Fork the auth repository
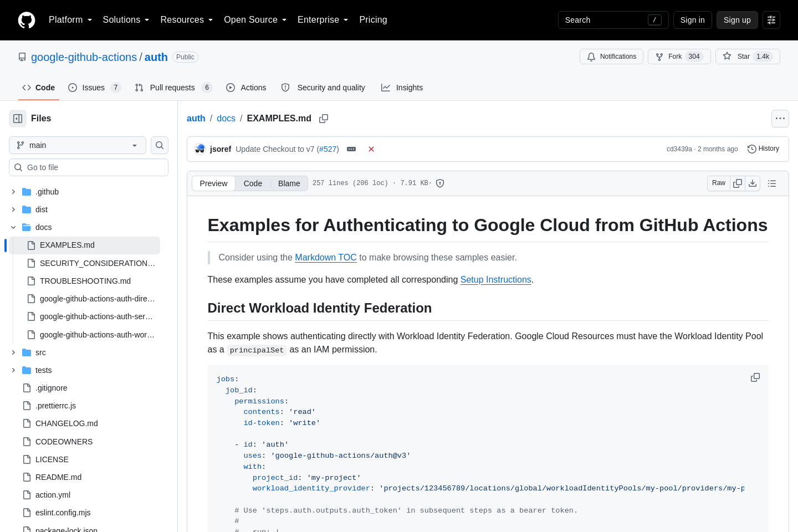 click(679, 57)
